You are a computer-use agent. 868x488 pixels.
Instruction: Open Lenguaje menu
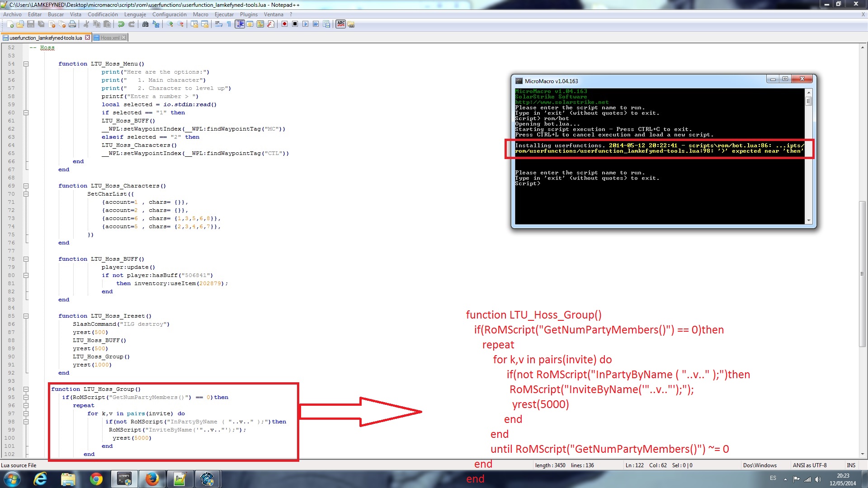(135, 14)
